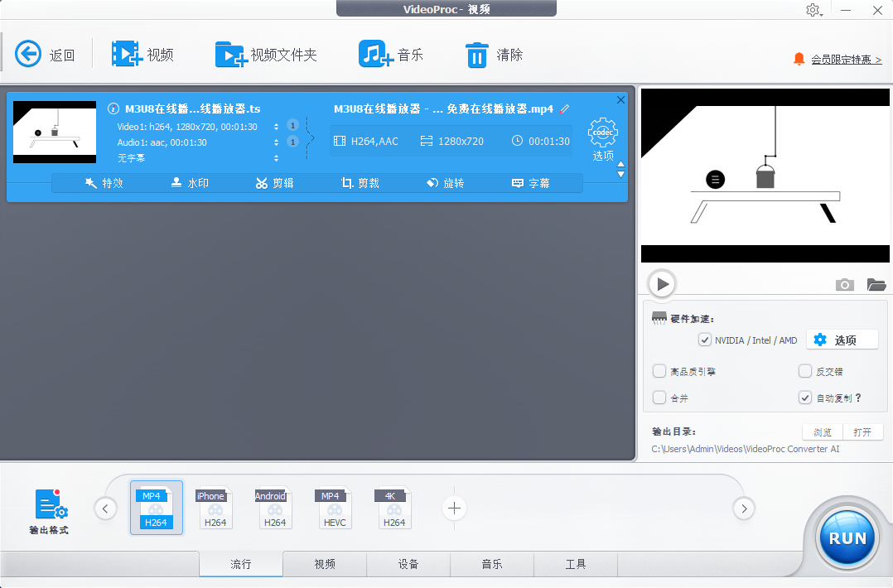Select Android H264 format preset

[x=274, y=508]
